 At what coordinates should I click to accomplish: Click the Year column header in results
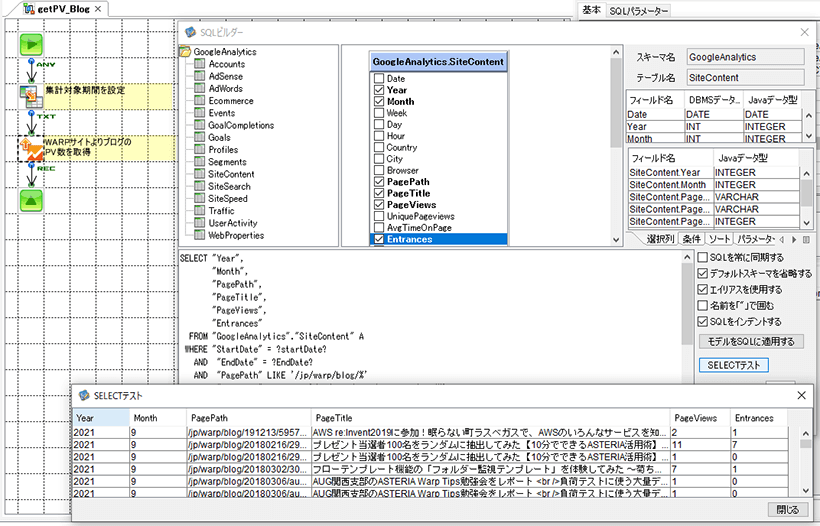[101, 418]
